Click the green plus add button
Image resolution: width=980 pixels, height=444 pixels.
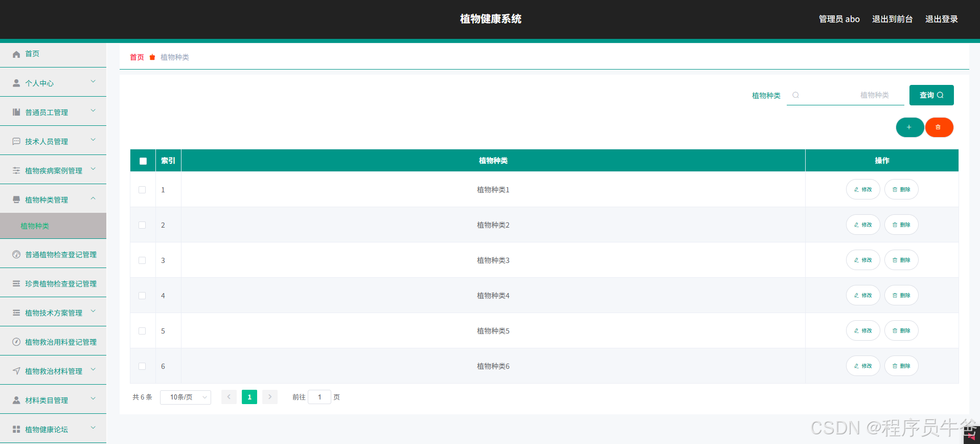(909, 127)
